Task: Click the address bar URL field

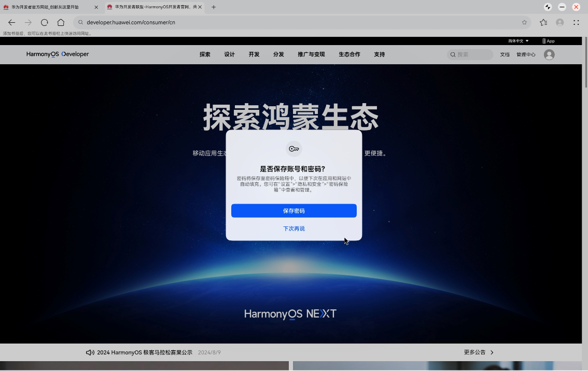Action: click(x=302, y=22)
